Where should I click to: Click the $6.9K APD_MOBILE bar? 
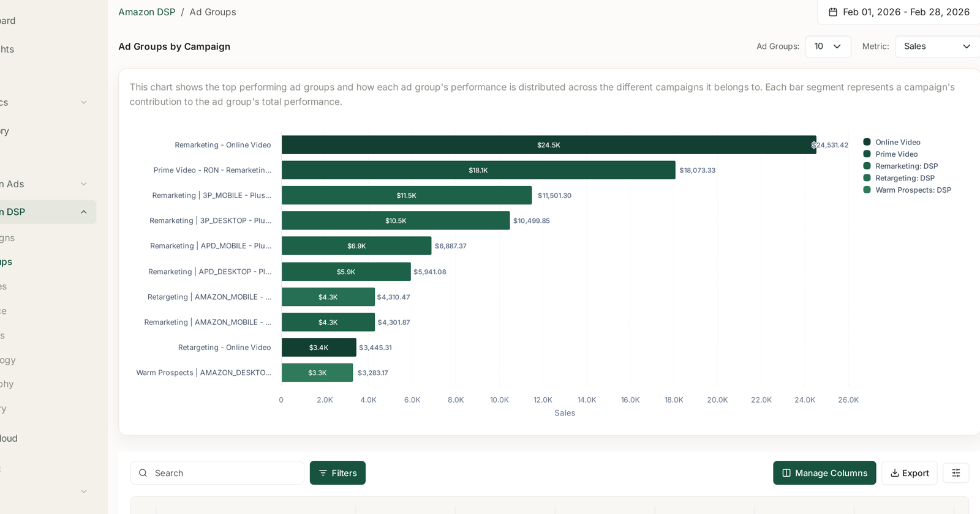pos(356,246)
